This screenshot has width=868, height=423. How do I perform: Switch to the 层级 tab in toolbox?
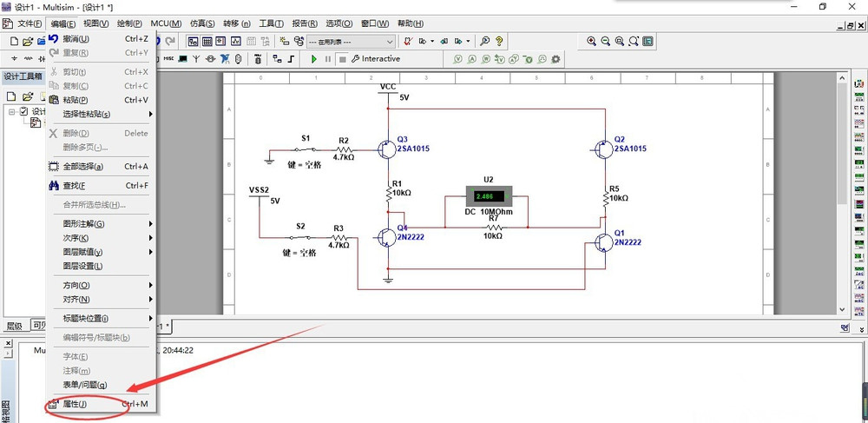coord(14,326)
